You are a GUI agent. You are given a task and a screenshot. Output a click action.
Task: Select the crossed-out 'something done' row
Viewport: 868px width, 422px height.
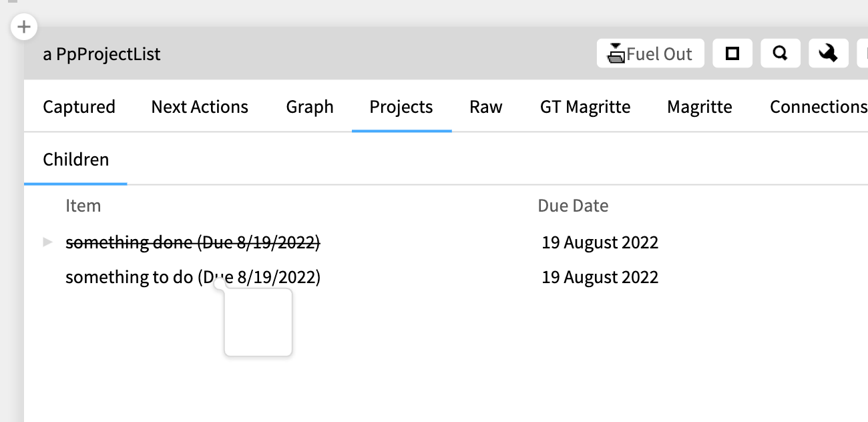click(192, 242)
